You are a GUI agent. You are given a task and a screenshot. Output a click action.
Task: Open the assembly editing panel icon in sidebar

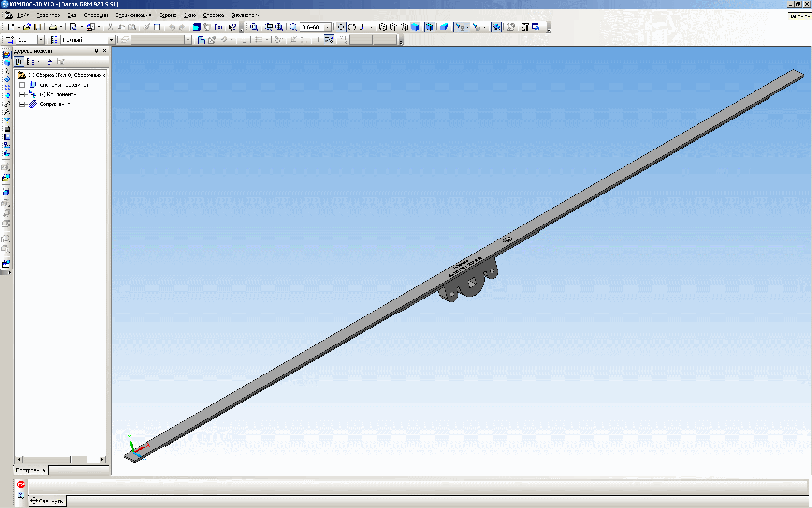pos(7,55)
